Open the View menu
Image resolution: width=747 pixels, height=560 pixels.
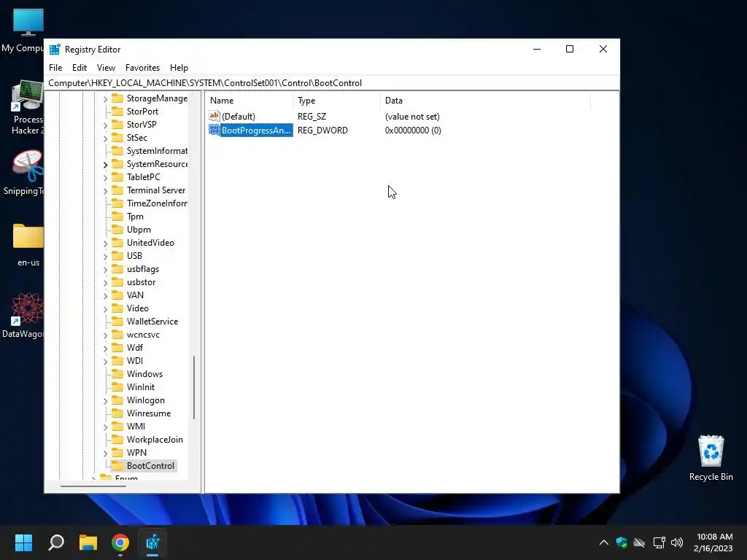[x=106, y=68]
